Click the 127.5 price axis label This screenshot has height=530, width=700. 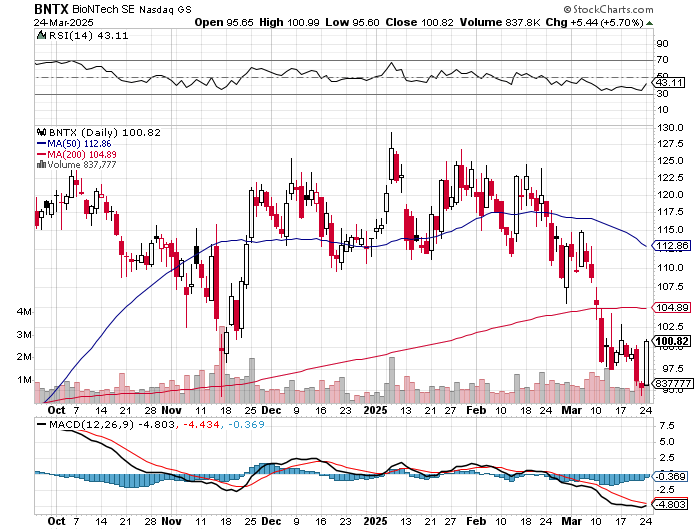671,144
